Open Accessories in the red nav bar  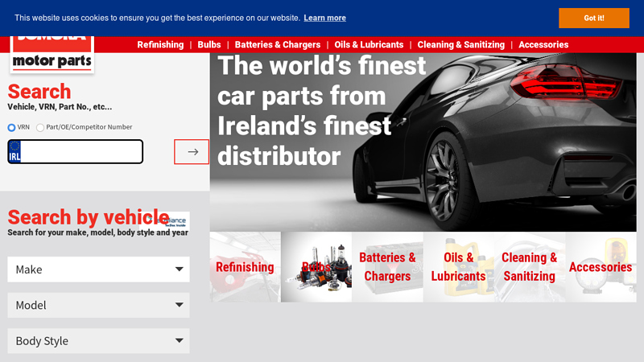[x=543, y=45]
